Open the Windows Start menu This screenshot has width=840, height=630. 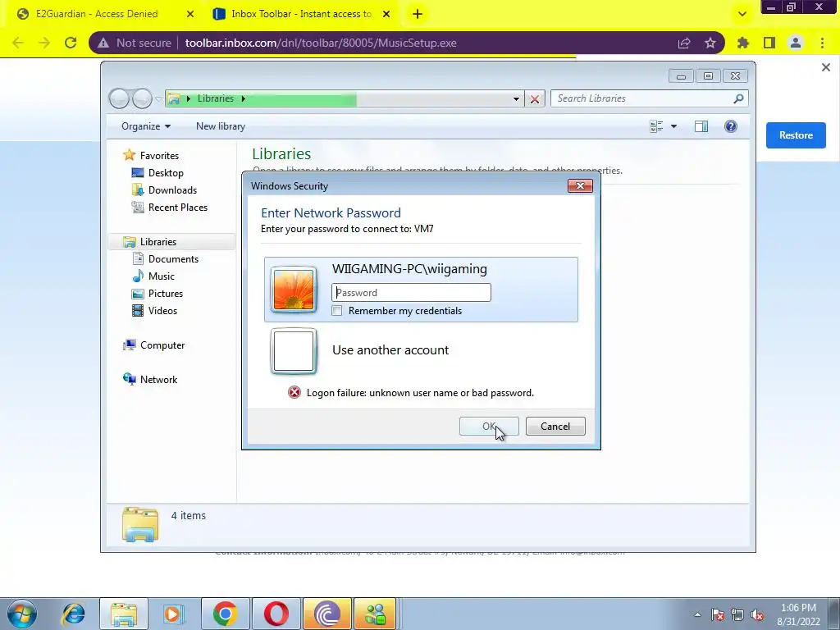[22, 614]
